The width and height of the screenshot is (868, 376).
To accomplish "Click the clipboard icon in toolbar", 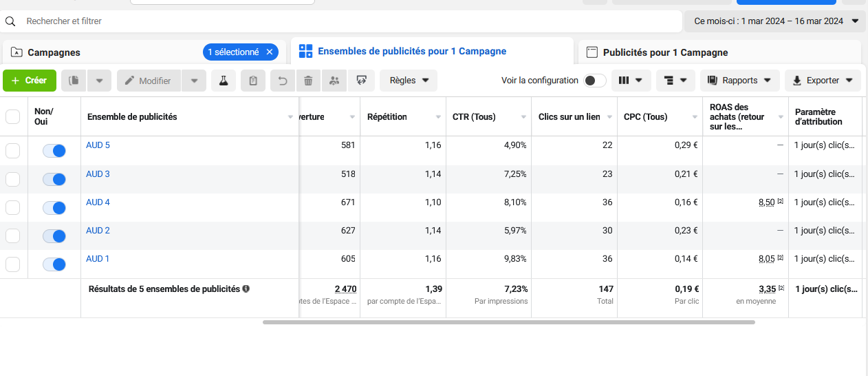I will click(x=253, y=81).
